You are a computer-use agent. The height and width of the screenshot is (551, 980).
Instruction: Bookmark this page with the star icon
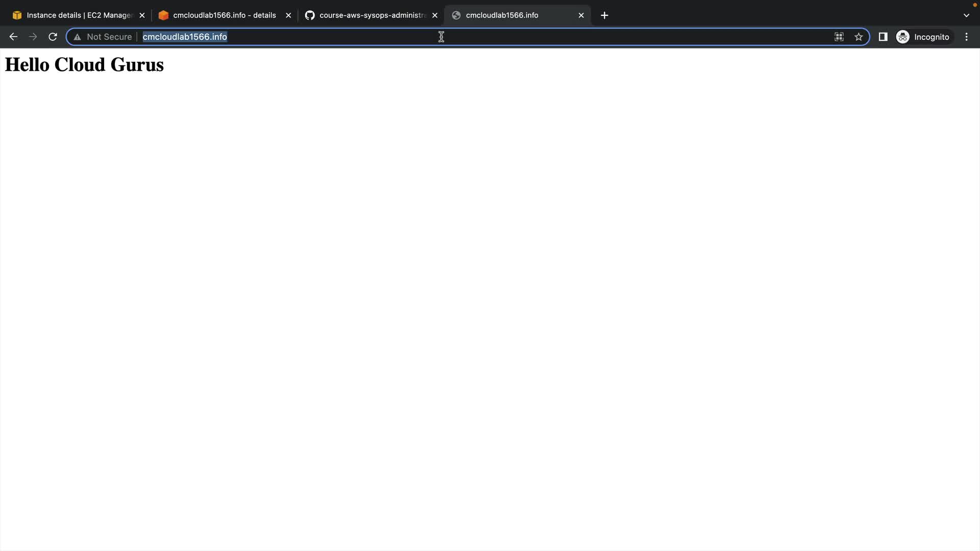pos(859,37)
